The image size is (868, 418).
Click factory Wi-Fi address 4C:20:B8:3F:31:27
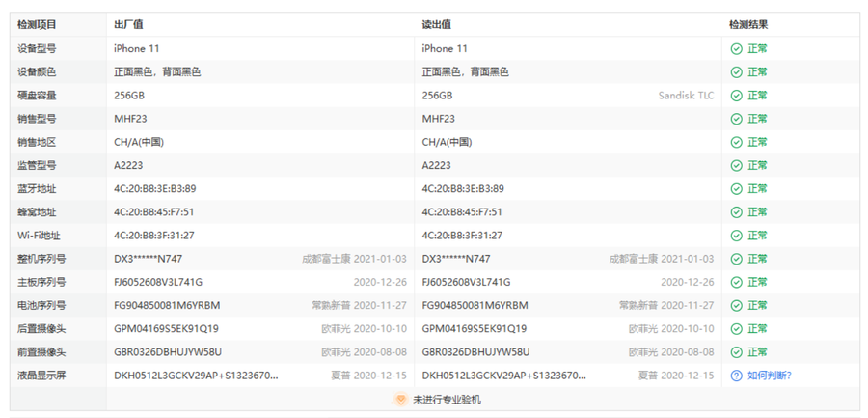(x=154, y=236)
